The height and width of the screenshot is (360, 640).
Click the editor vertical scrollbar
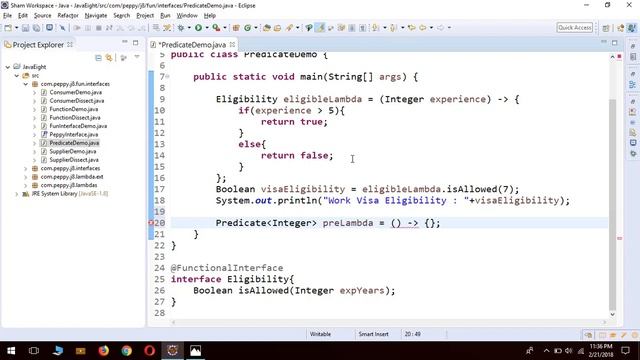(612, 204)
